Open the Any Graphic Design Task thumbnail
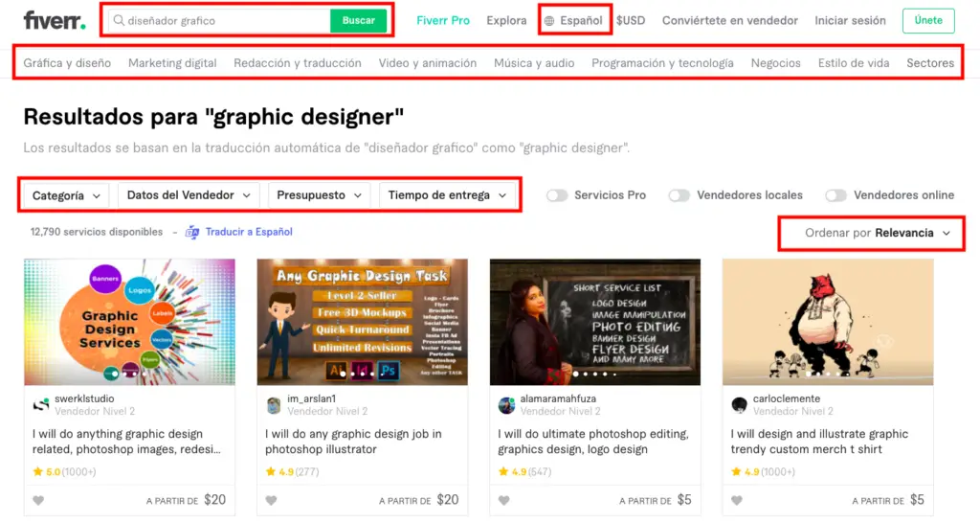Viewport: 980px width, 523px height. (363, 322)
